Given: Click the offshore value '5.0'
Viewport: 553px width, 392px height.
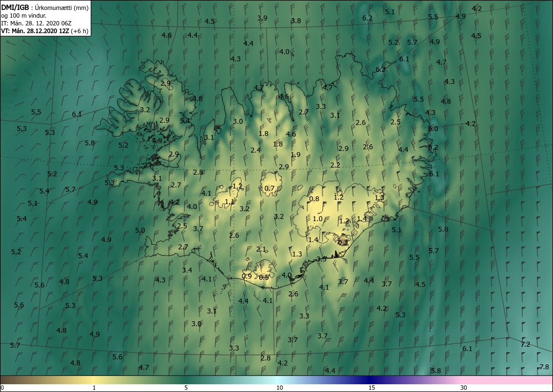Looking at the screenshot, I should [x=140, y=230].
